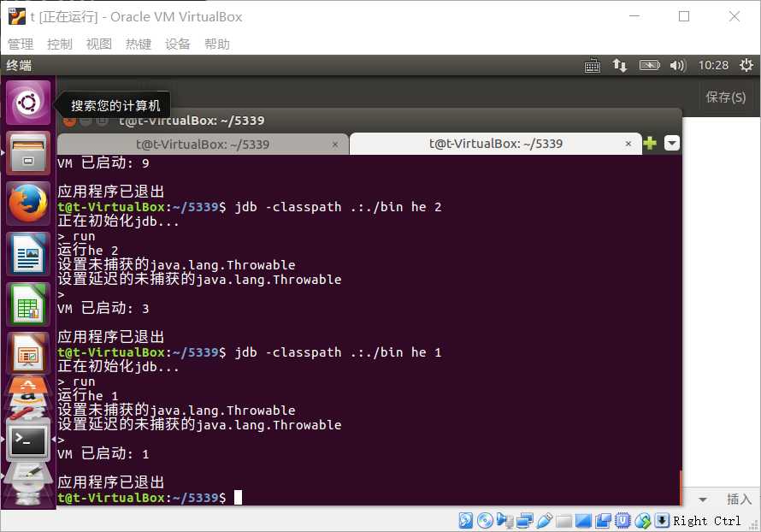Click the 保存(S) save button
The image size is (761, 532).
726,98
